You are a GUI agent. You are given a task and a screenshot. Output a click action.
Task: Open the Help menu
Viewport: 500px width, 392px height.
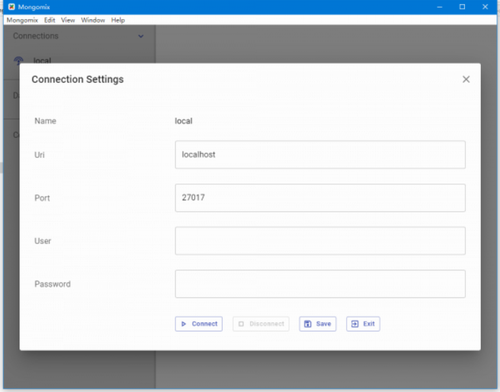pyautogui.click(x=118, y=20)
